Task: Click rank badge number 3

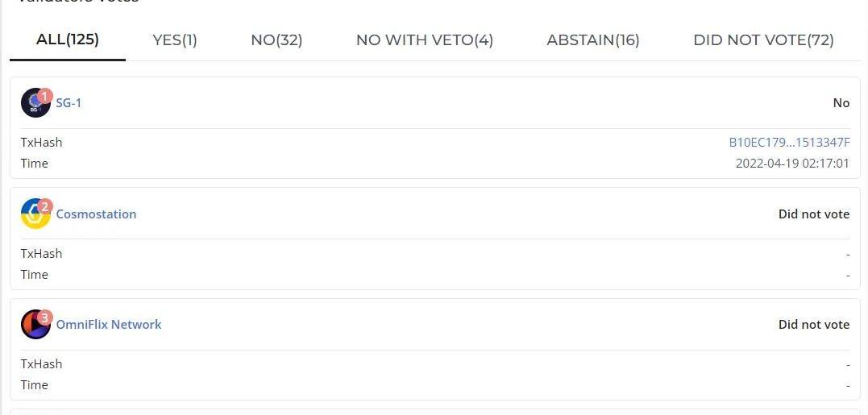Action: pyautogui.click(x=45, y=317)
